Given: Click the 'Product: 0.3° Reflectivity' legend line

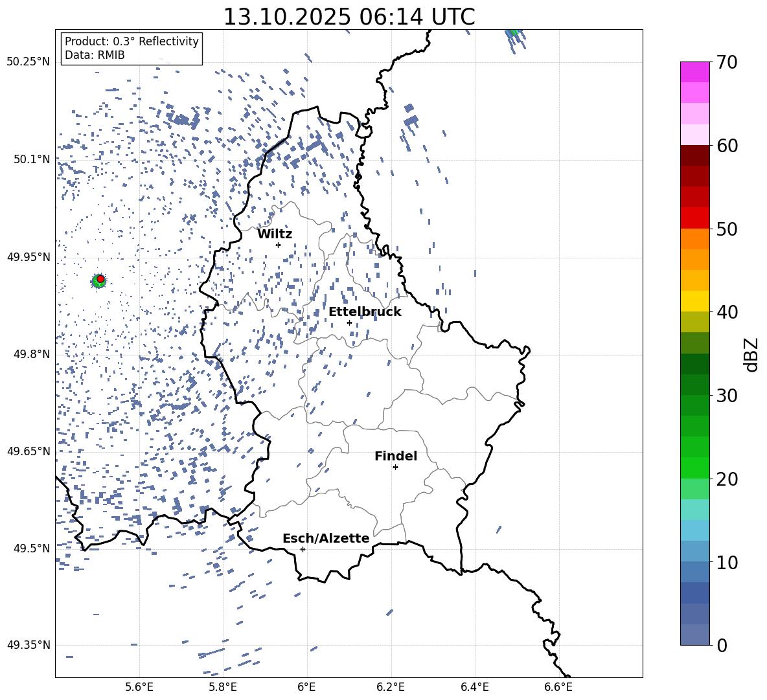Looking at the screenshot, I should [x=132, y=41].
